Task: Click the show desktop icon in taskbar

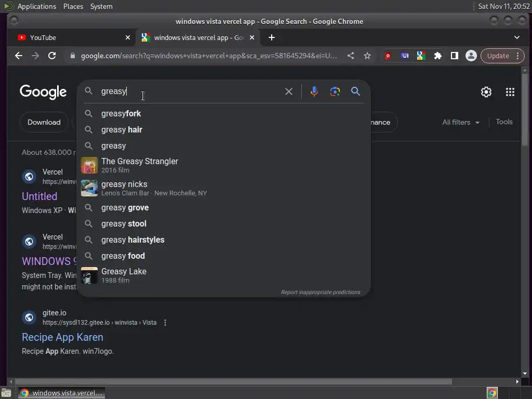Action: (x=6, y=393)
